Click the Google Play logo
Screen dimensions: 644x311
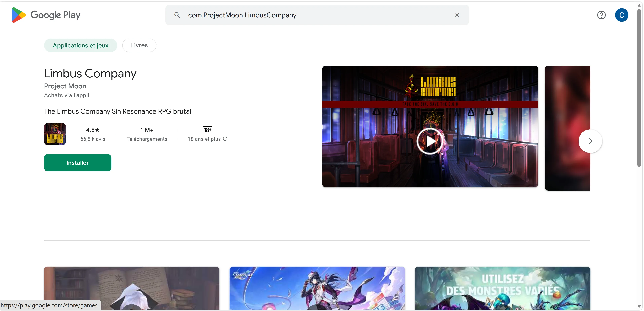click(x=46, y=15)
